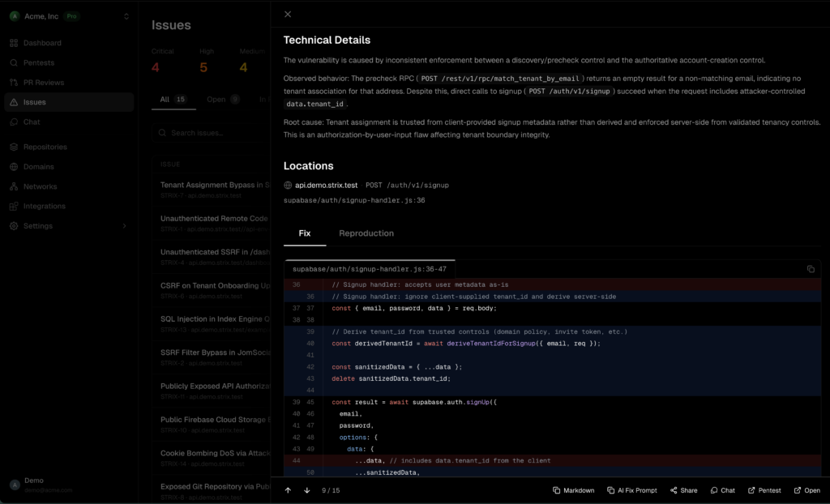Viewport: 830px width, 504px height.
Task: Generate the AI Fix Prompt
Action: [x=632, y=490]
